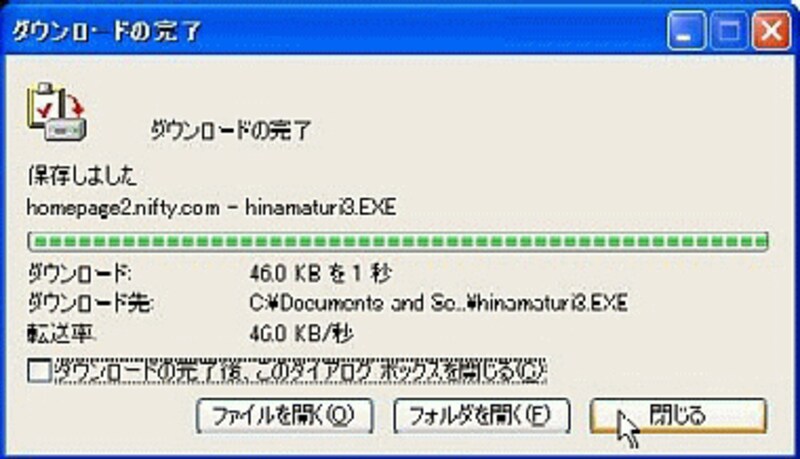This screenshot has height=459, width=800.
Task: Click the 46.0 KB を 1 秒 value
Action: [x=320, y=274]
